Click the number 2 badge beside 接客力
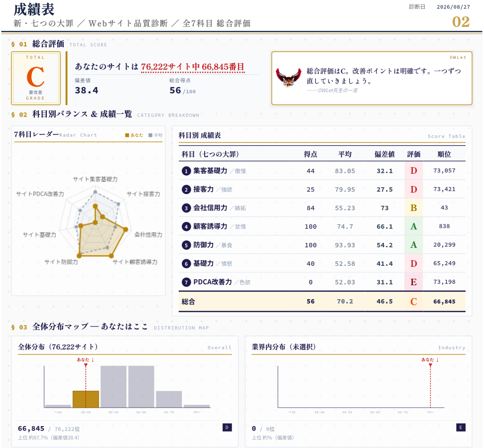The image size is (484, 448). click(x=186, y=190)
